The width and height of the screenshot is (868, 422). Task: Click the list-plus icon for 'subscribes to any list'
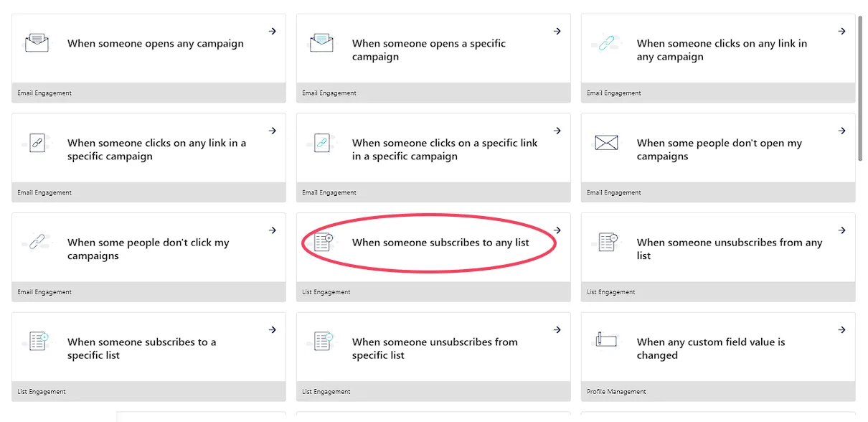click(324, 242)
